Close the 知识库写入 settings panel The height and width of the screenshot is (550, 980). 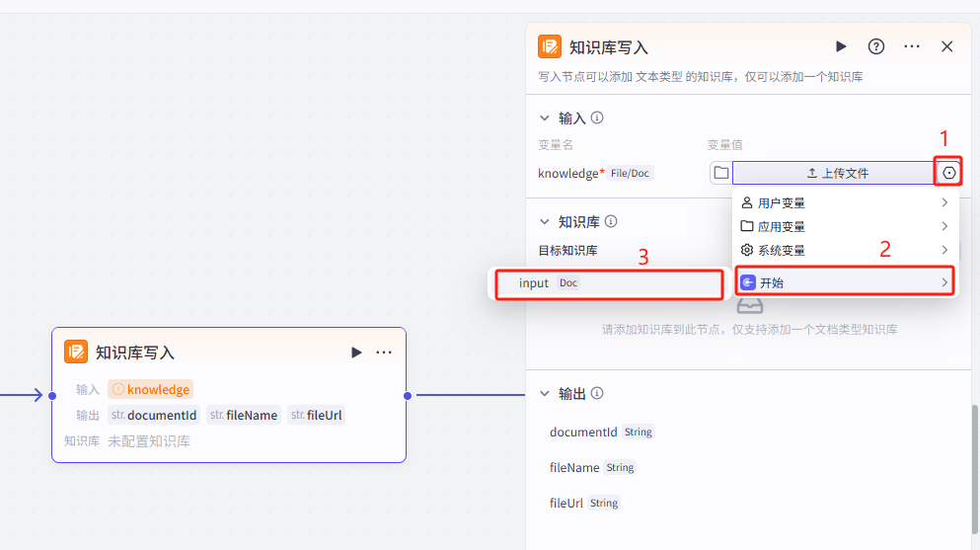946,46
